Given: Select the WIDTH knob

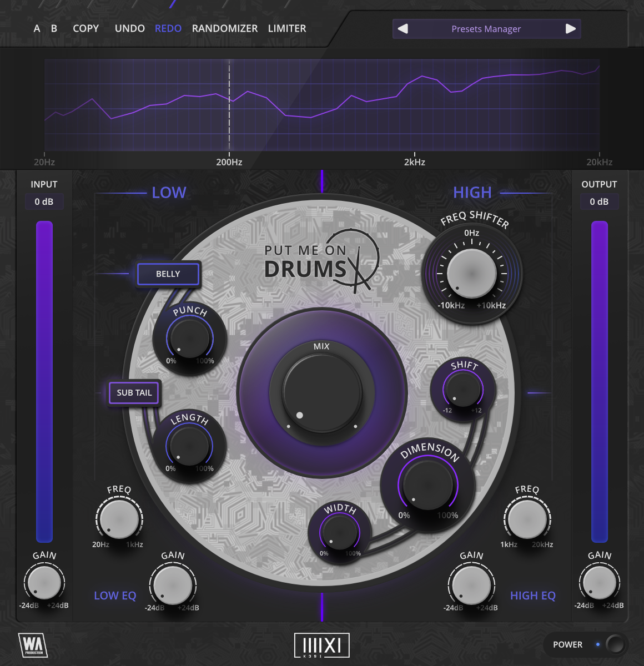Looking at the screenshot, I should [x=339, y=532].
